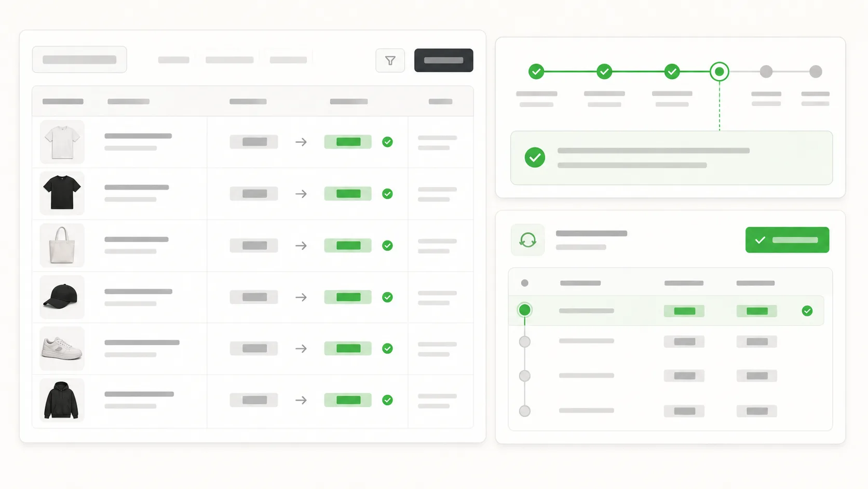Open the black t-shirt product thumbnail
The width and height of the screenshot is (868, 489).
62,193
